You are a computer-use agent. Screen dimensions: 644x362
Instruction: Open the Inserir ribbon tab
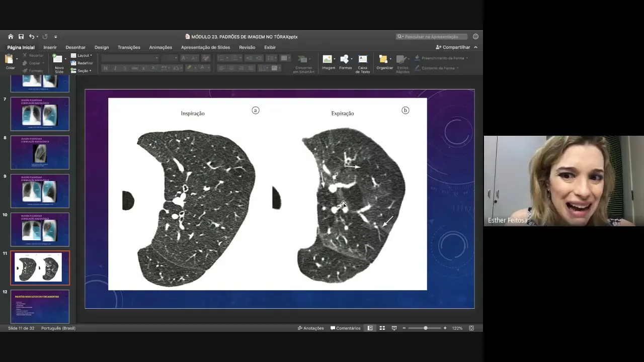click(50, 47)
